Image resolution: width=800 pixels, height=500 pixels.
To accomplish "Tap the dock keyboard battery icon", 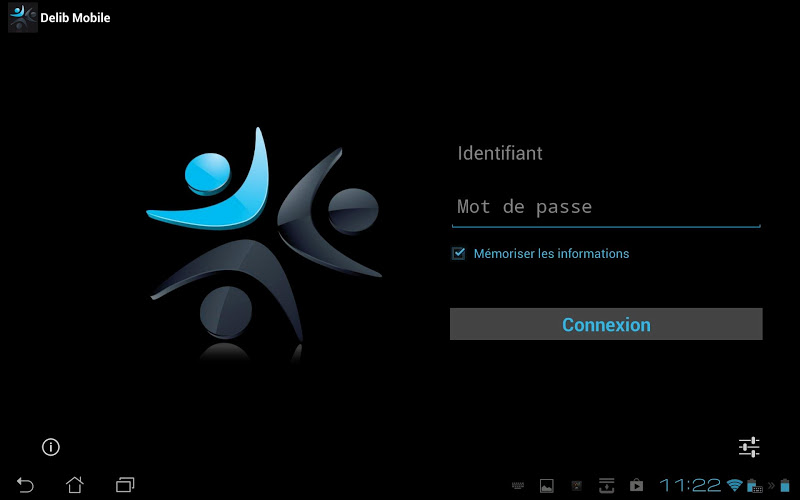I will [755, 486].
